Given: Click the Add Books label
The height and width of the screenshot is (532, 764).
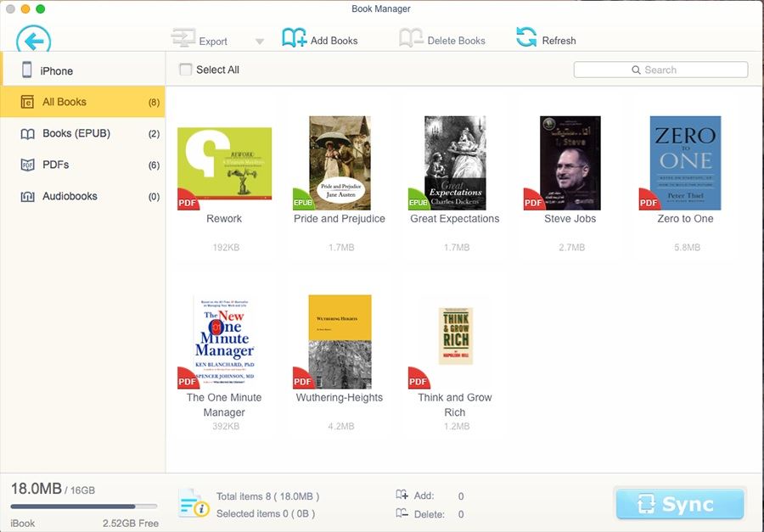Looking at the screenshot, I should click(x=334, y=41).
